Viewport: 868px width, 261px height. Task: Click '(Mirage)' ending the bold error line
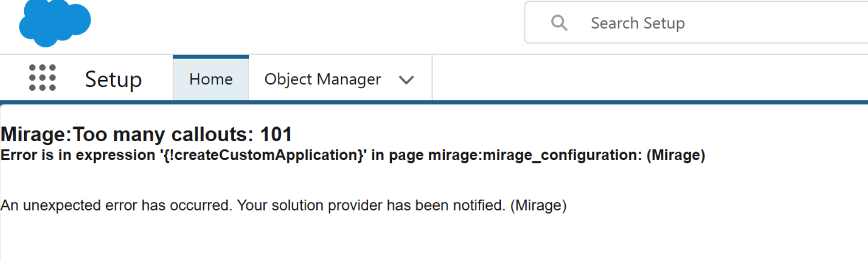[676, 155]
